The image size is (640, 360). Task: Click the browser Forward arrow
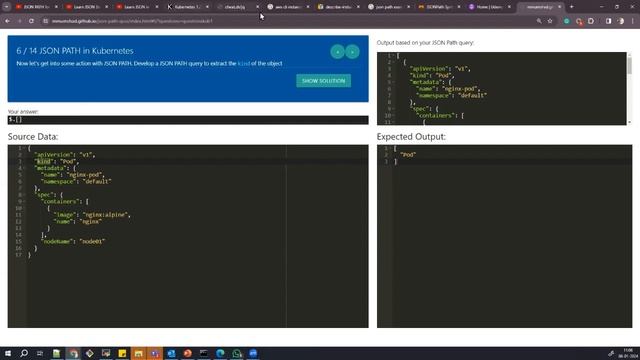(x=19, y=21)
